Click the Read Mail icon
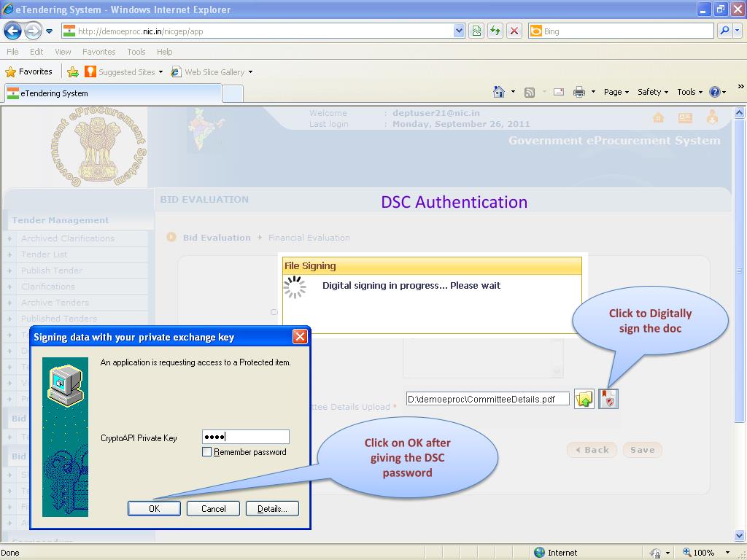 pos(559,92)
